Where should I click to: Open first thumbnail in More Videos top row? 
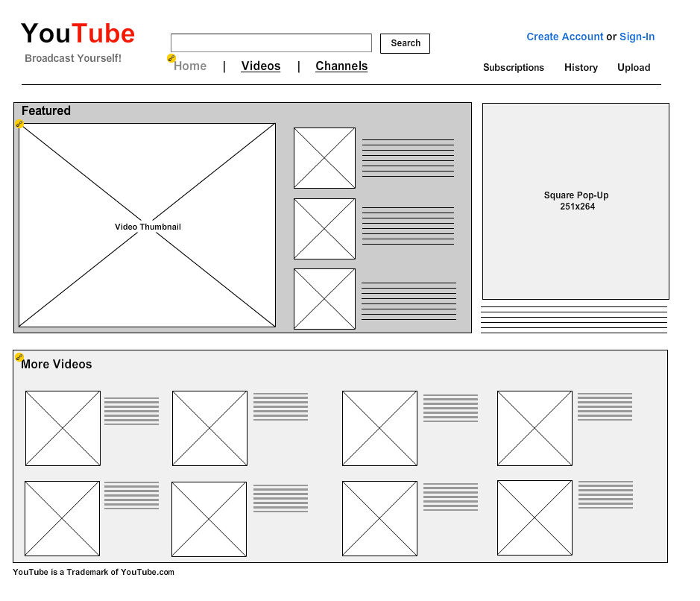click(63, 428)
